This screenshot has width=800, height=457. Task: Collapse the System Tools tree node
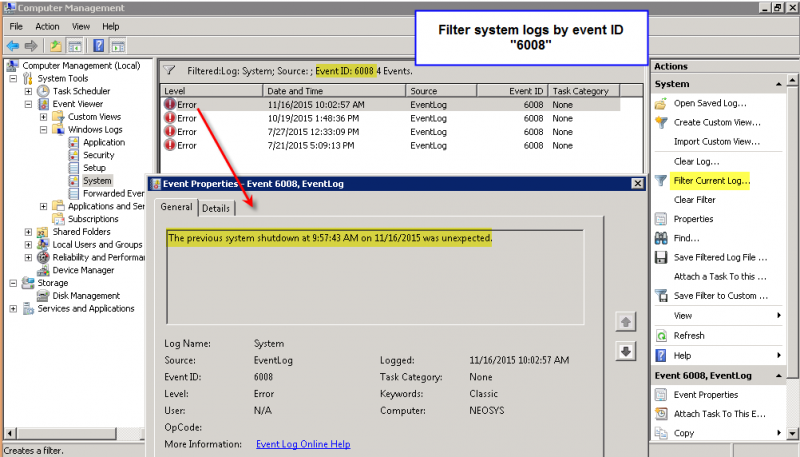pos(13,79)
